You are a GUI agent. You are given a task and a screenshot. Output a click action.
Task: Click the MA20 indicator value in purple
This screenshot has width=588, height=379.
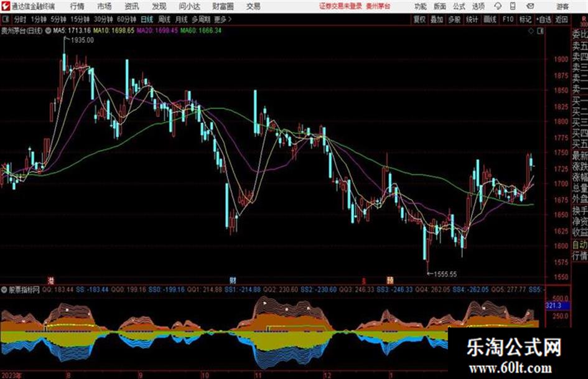pos(157,30)
